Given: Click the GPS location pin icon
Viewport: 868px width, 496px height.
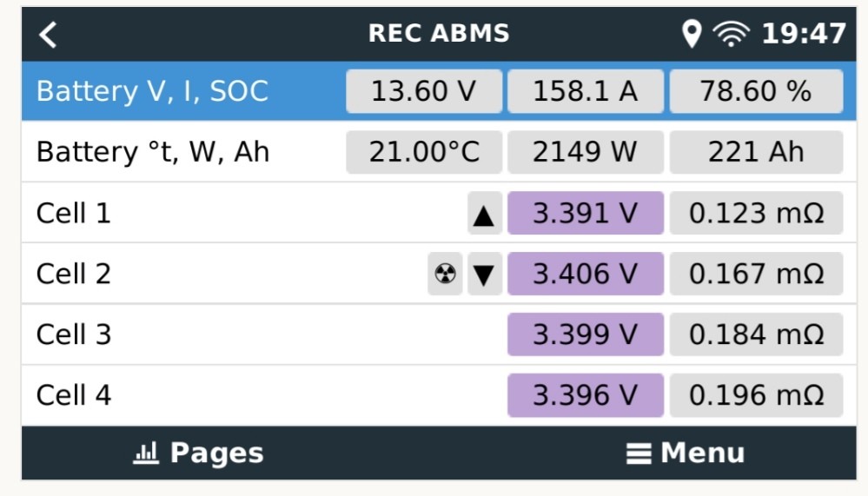Looking at the screenshot, I should pyautogui.click(x=692, y=34).
